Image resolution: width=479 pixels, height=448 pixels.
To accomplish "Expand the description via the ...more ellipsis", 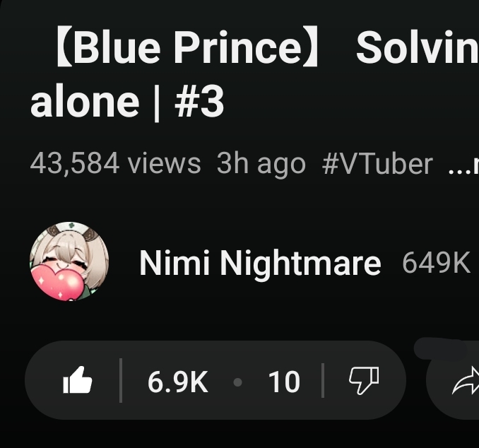I will click(463, 167).
